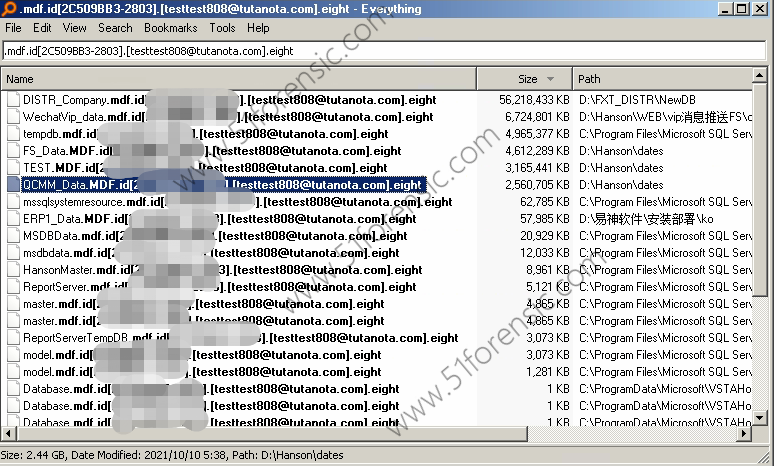Open the Tools menu
The image size is (777, 466).
(223, 28)
